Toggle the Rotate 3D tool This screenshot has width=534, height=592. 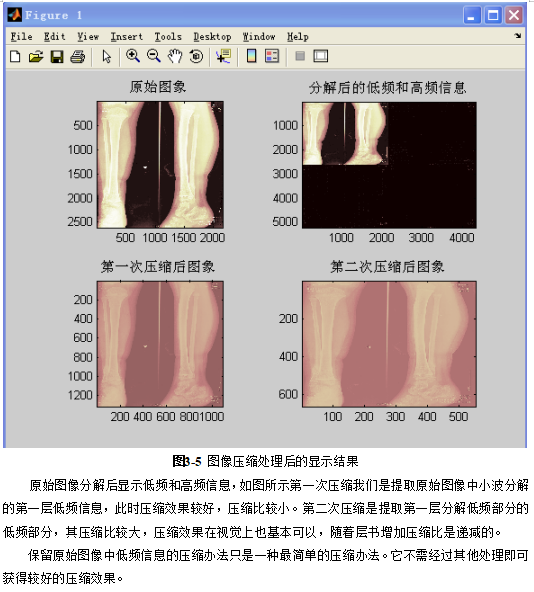tap(196, 57)
